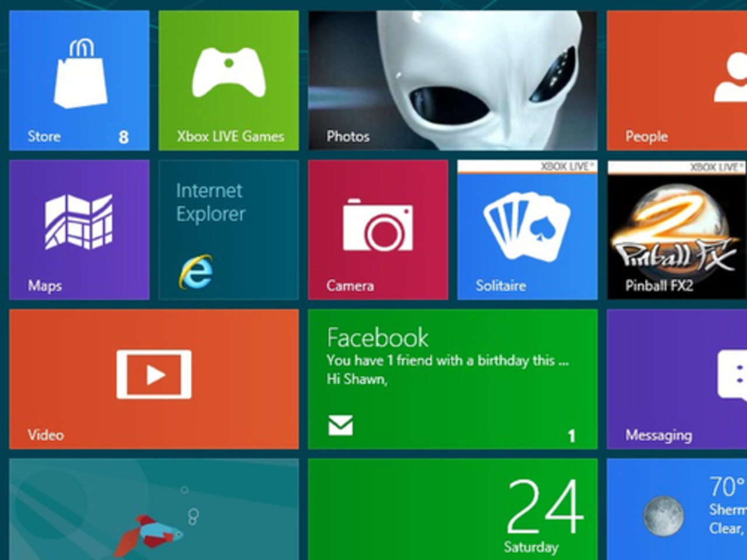
Task: Launch the Pinball FX2 game tile
Action: [677, 230]
